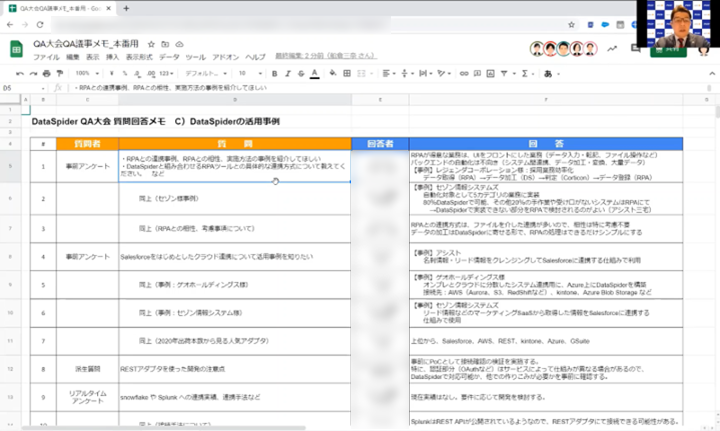Select cell with RESTアダプタを使った開発の注意点
Image resolution: width=720 pixels, height=431 pixels.
pyautogui.click(x=235, y=369)
